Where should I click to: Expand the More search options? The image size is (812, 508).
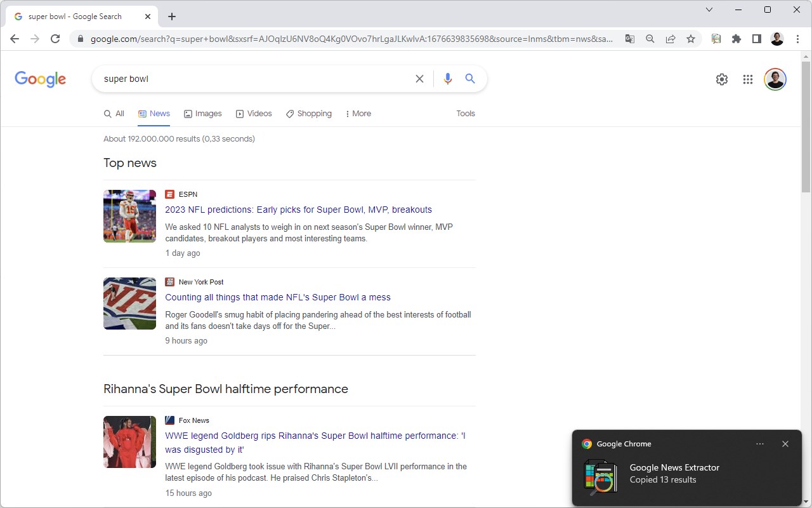click(x=358, y=114)
